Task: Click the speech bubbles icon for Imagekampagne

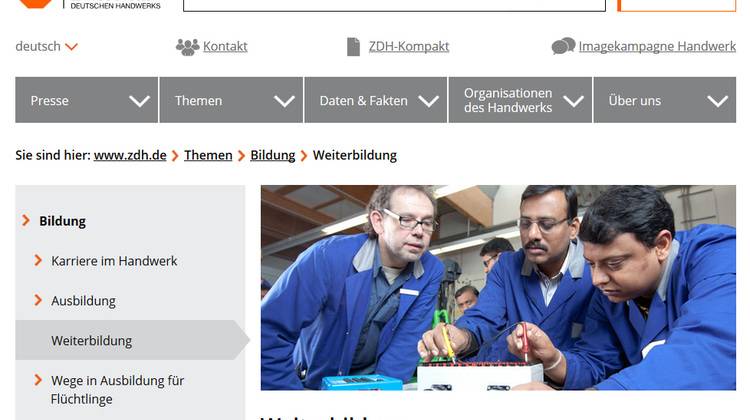Action: [563, 46]
